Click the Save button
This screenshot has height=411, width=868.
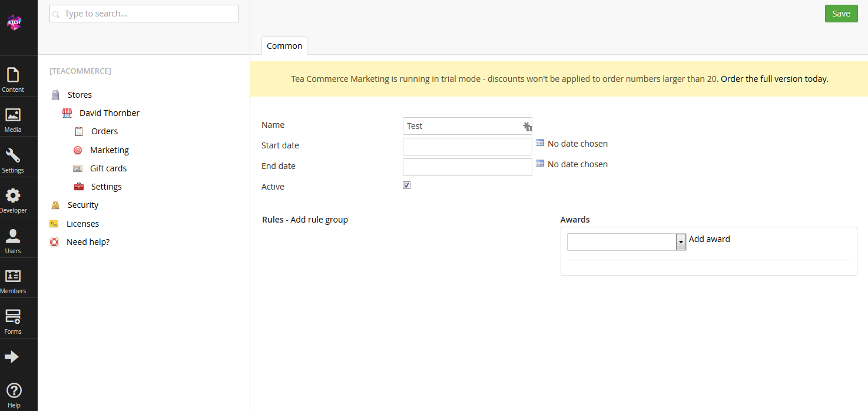coord(841,14)
